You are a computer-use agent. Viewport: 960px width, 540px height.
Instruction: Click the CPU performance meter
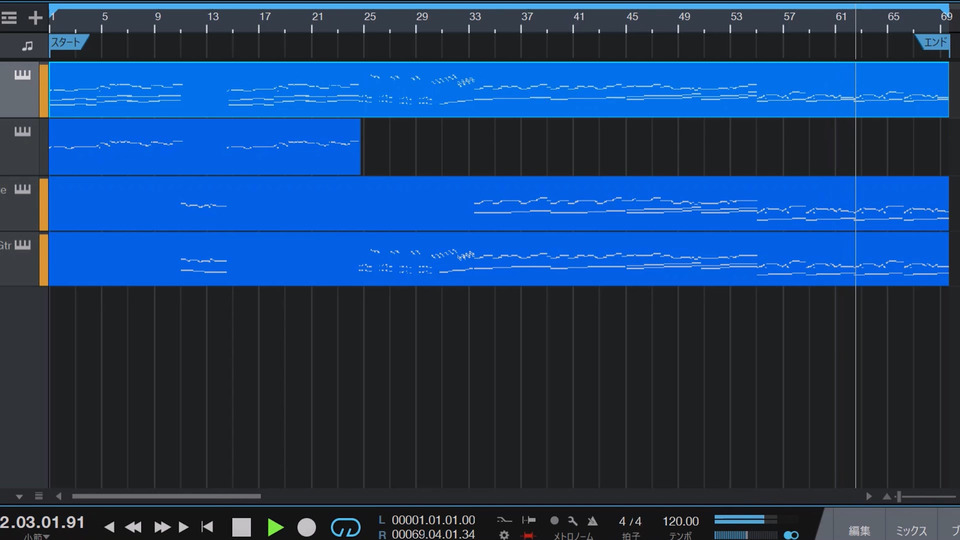point(745,535)
